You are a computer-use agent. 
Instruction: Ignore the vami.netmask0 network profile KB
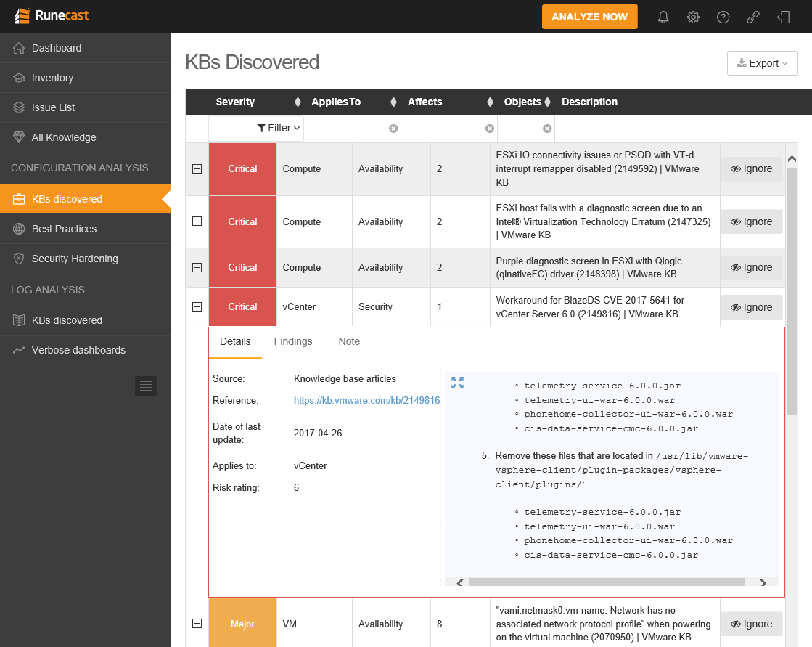click(752, 624)
